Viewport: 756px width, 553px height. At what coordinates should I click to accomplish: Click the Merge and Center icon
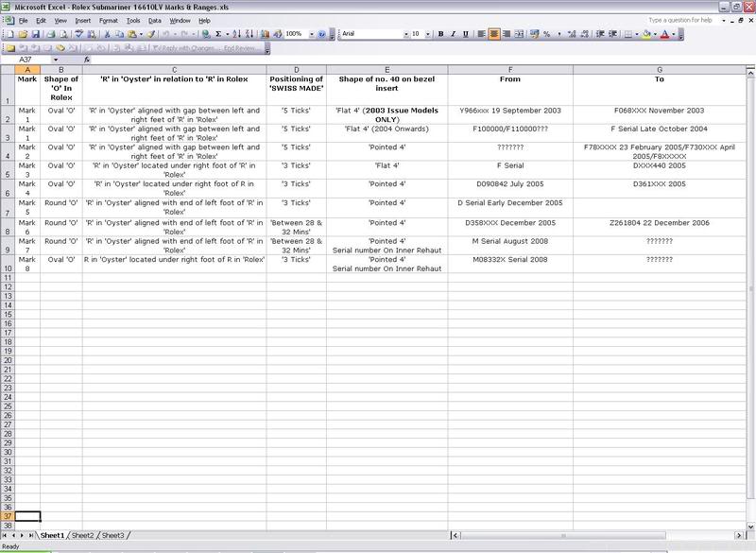pos(519,34)
